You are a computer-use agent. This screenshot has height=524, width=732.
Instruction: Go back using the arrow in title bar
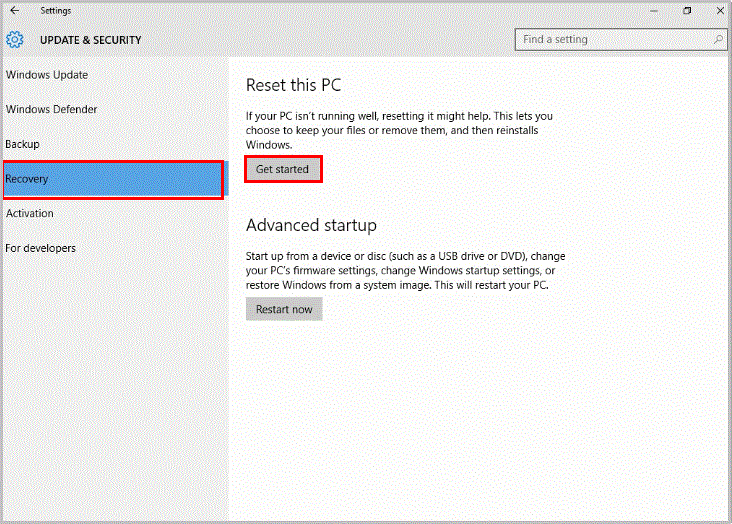15,10
